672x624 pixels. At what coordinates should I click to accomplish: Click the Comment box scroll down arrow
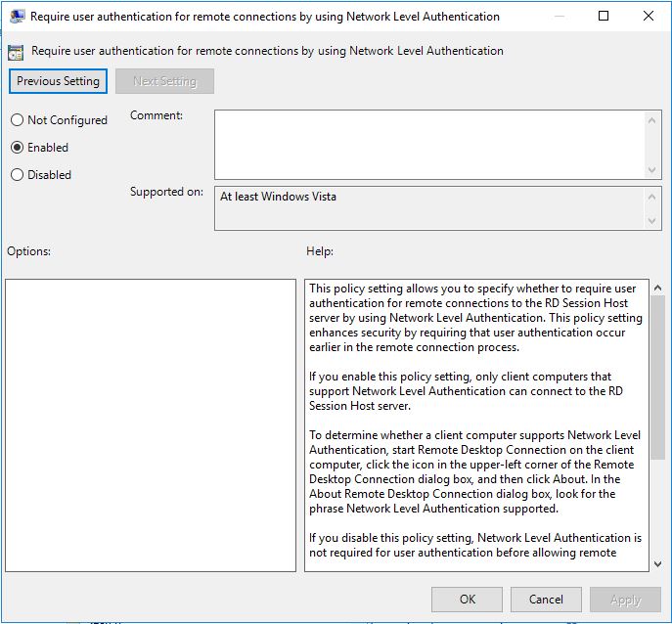coord(651,170)
